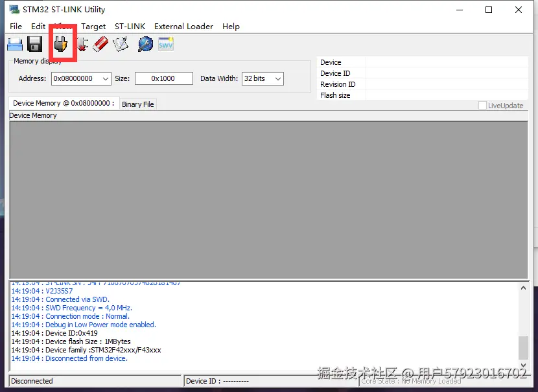
Task: Click log line Device flash Size : 1MBytes
Action: click(x=71, y=341)
